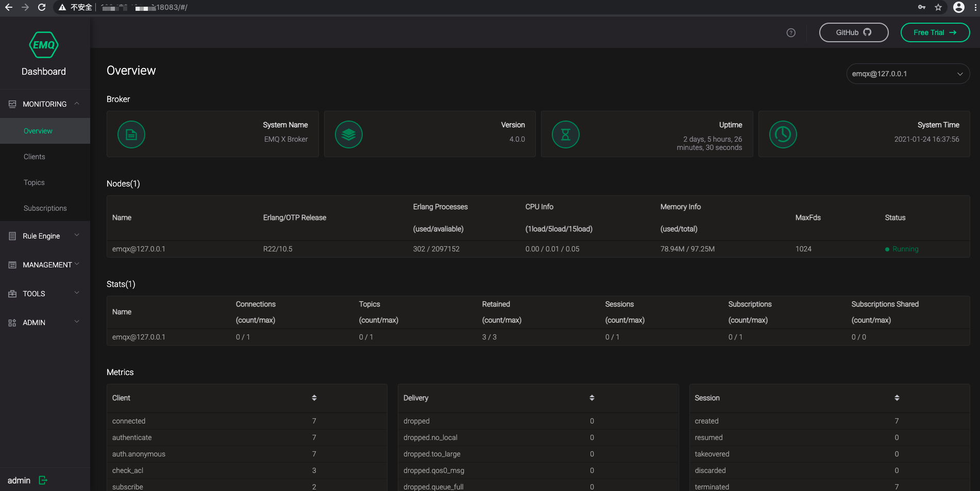Click the 302 / 2097152 processes value
The height and width of the screenshot is (491, 980).
tap(436, 249)
